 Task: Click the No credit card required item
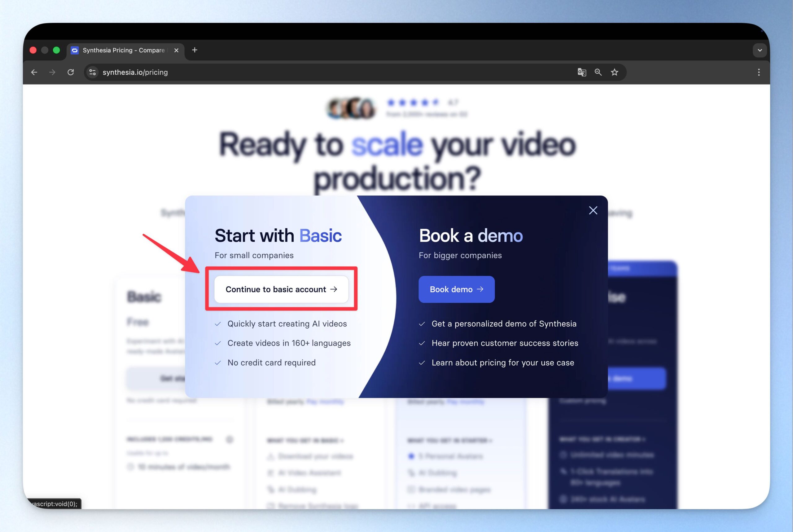[x=271, y=362]
